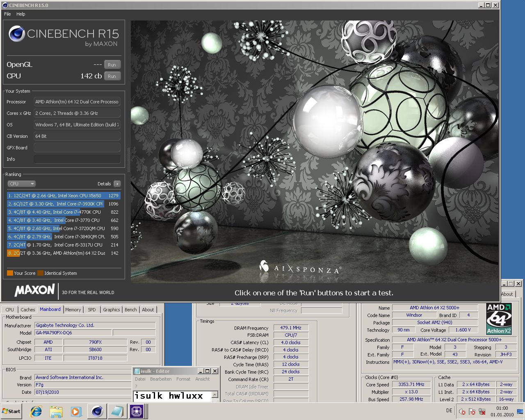525x420 pixels.
Task: Select the Mainboard tab in CPU-Z
Action: point(50,309)
